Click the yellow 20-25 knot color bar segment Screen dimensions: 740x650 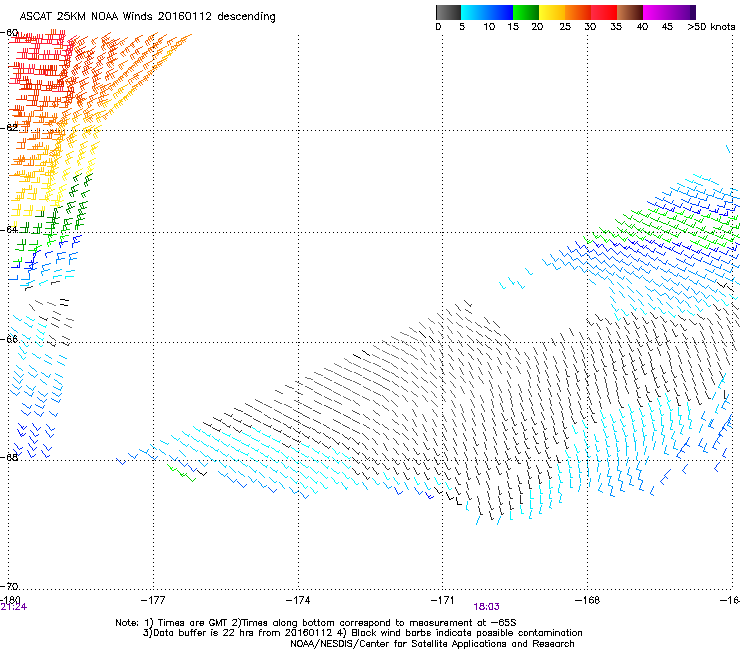[x=552, y=12]
